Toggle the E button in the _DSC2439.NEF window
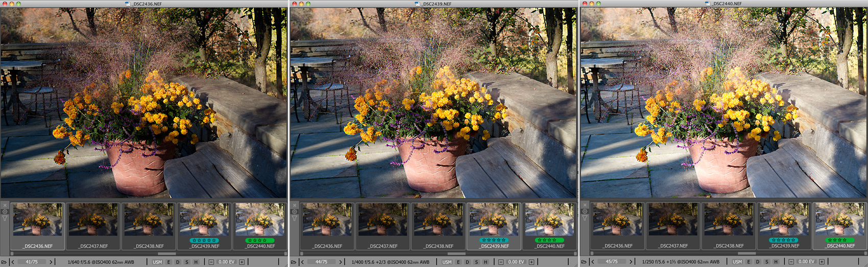 (459, 262)
